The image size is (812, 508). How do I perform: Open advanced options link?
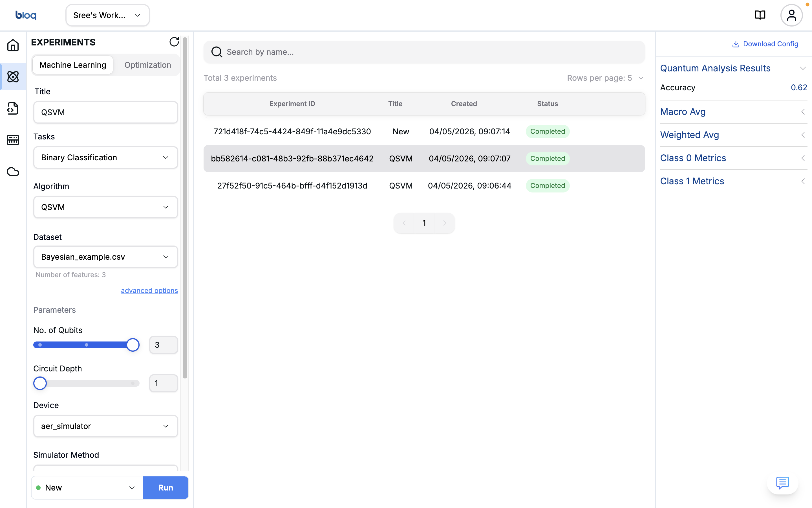(x=149, y=291)
